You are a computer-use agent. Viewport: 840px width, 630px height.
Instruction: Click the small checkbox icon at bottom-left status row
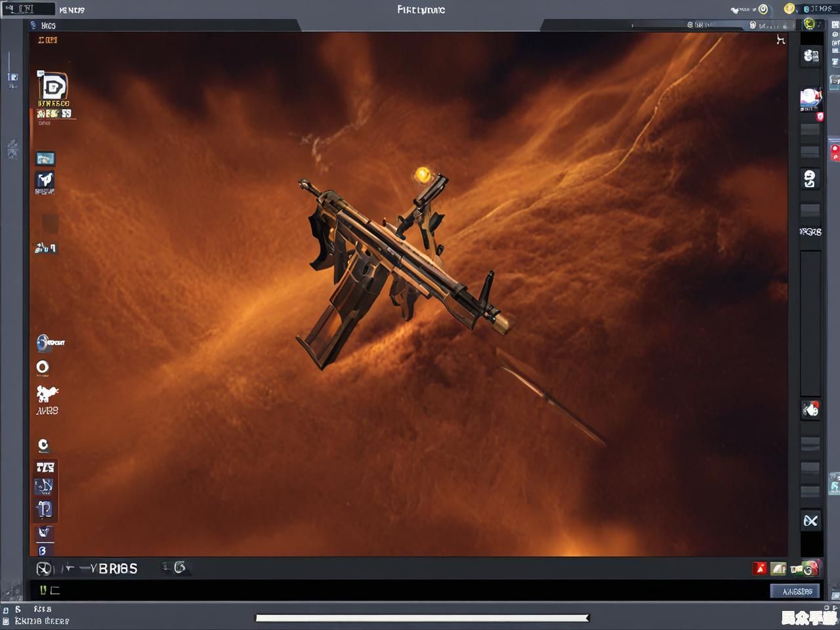[6, 621]
